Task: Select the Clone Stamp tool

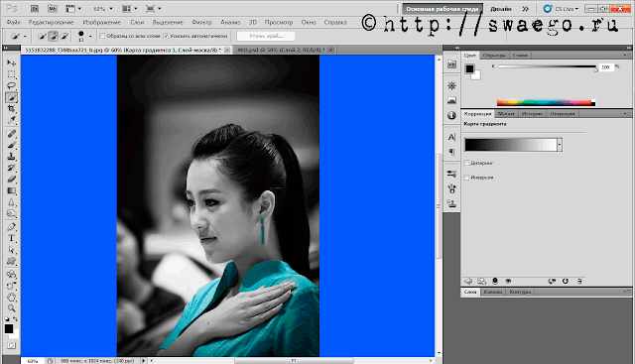Action: (x=11, y=157)
